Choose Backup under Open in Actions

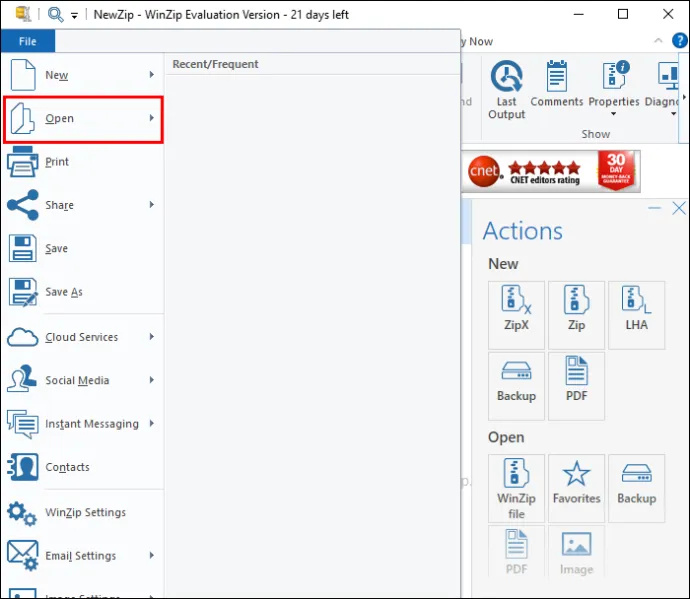point(636,489)
